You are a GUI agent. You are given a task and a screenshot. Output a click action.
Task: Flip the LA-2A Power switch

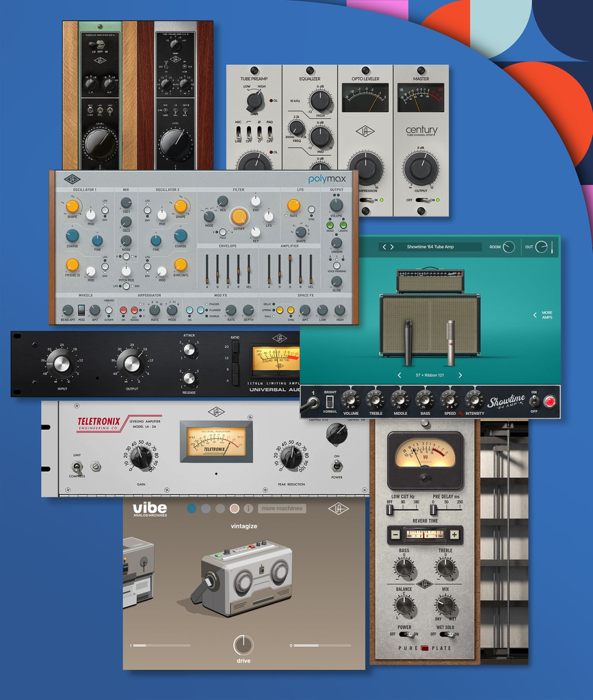pyautogui.click(x=337, y=466)
